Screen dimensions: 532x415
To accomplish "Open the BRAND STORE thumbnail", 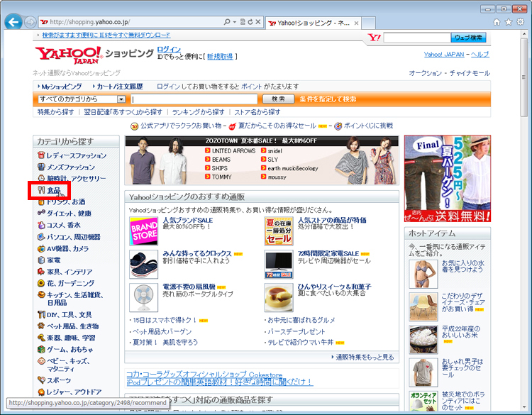I will click(x=143, y=231).
